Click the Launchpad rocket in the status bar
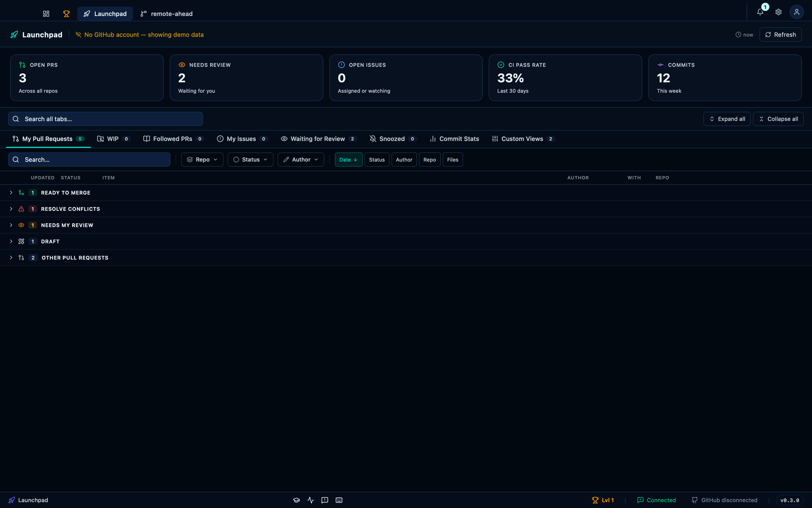Viewport: 812px width, 508px height. point(28,500)
